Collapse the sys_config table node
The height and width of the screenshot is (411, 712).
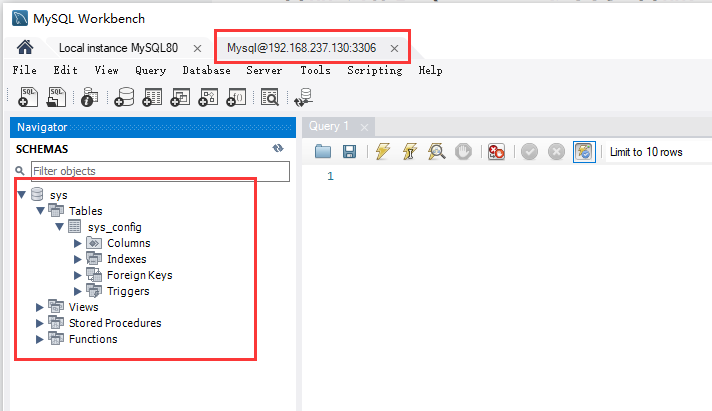[x=59, y=227]
